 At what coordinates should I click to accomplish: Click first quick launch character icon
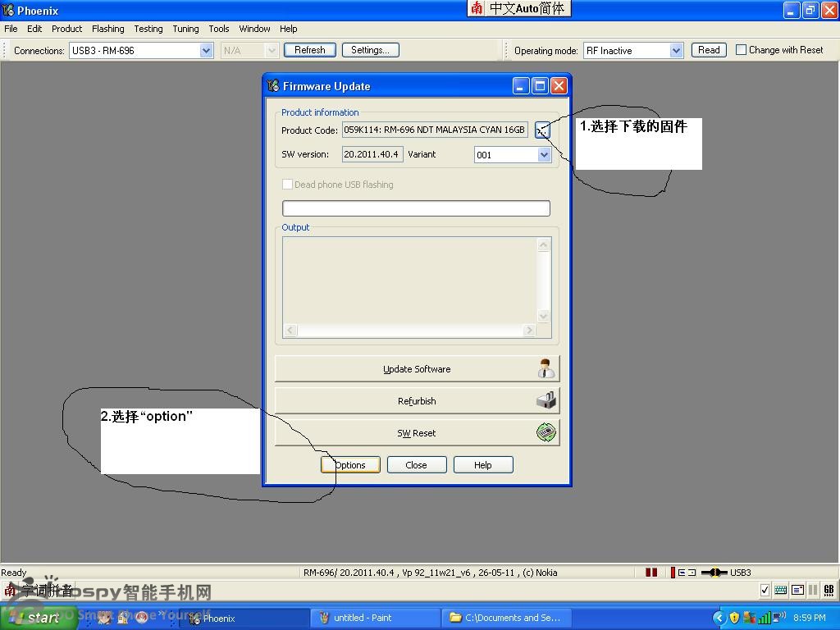[105, 618]
